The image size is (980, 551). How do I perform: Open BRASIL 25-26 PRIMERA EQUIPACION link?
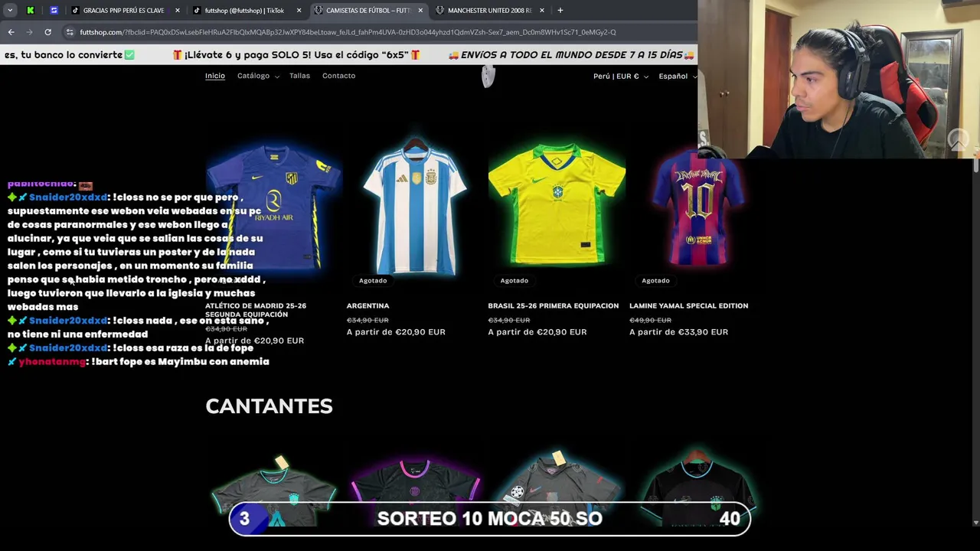554,305
